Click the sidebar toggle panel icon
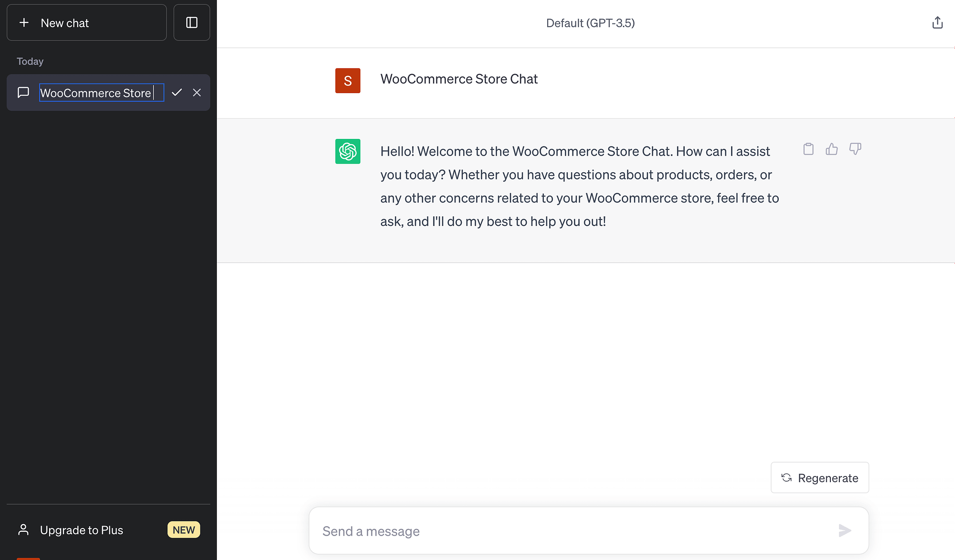Viewport: 955px width, 560px height. click(192, 22)
